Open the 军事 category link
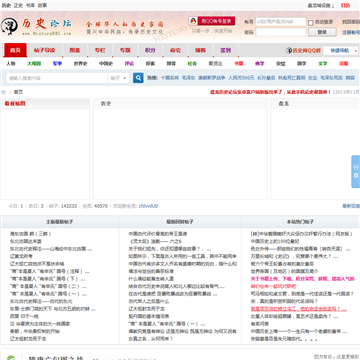This screenshot has height=360, width=360. pos(57,64)
